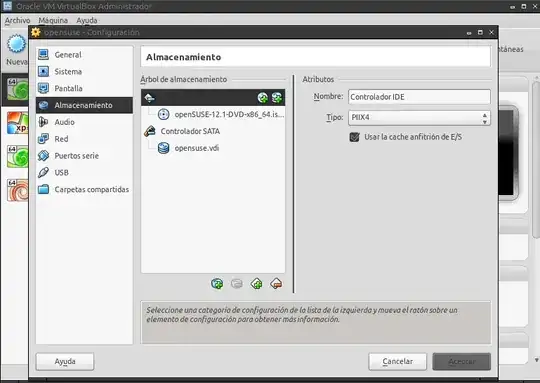This screenshot has height=383, width=540.
Task: Select the Almacenamiento category
Action: (x=84, y=105)
